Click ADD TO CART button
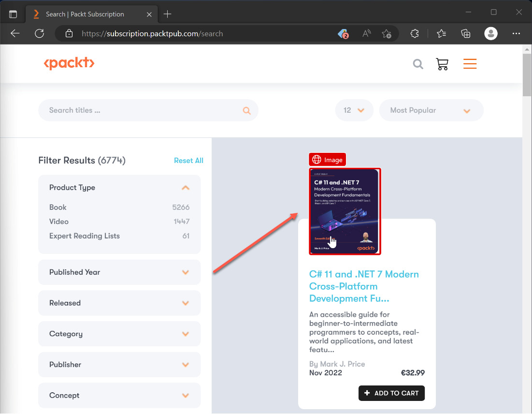 click(x=391, y=393)
